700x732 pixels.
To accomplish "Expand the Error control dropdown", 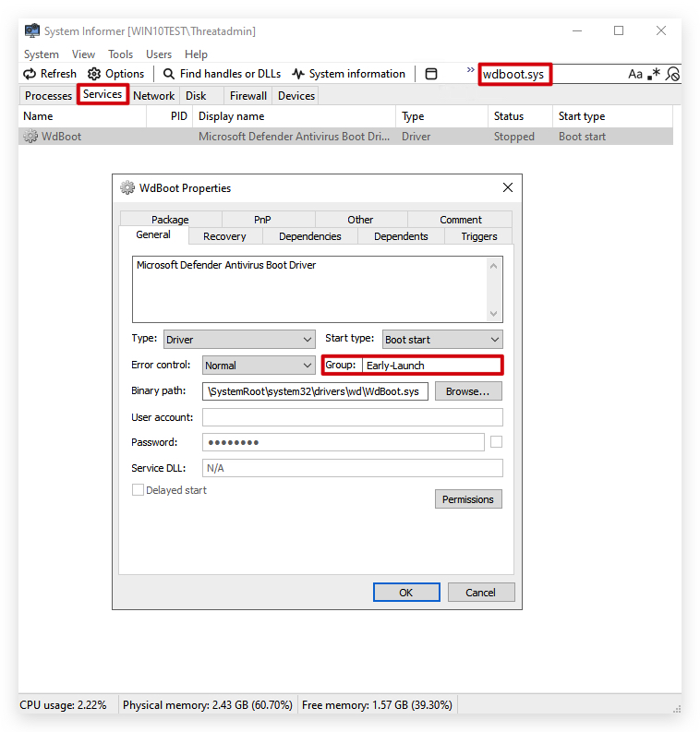I will click(259, 365).
